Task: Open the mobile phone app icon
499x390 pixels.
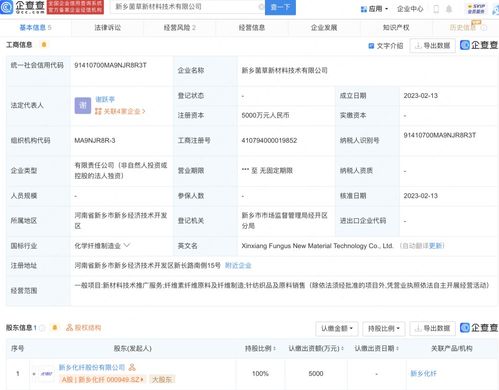Action: coord(436,9)
